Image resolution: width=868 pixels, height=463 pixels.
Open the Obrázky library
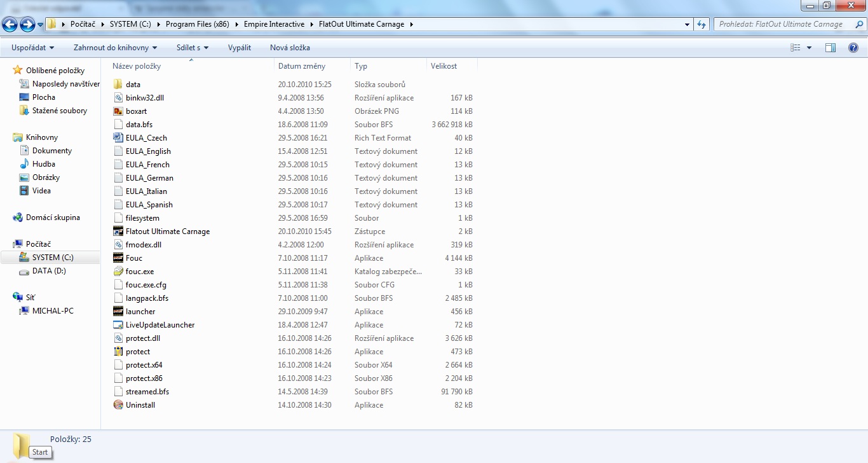(x=46, y=177)
